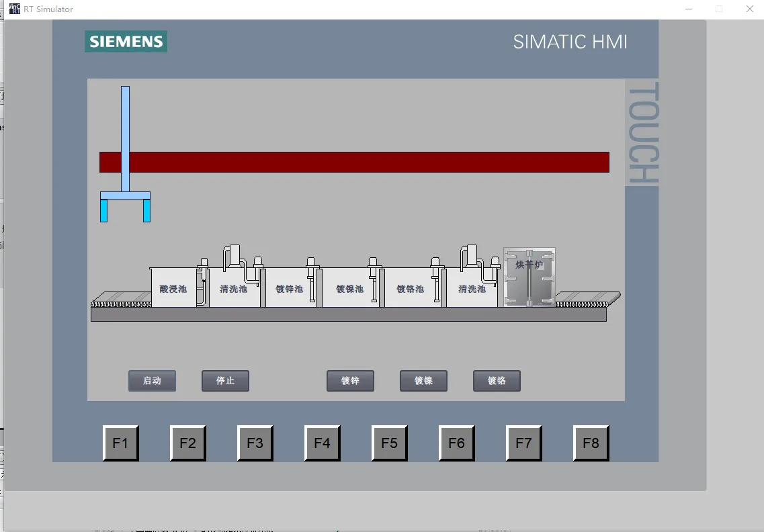Tap the 镀锌 mode button
Image resolution: width=764 pixels, height=532 pixels.
(x=350, y=380)
